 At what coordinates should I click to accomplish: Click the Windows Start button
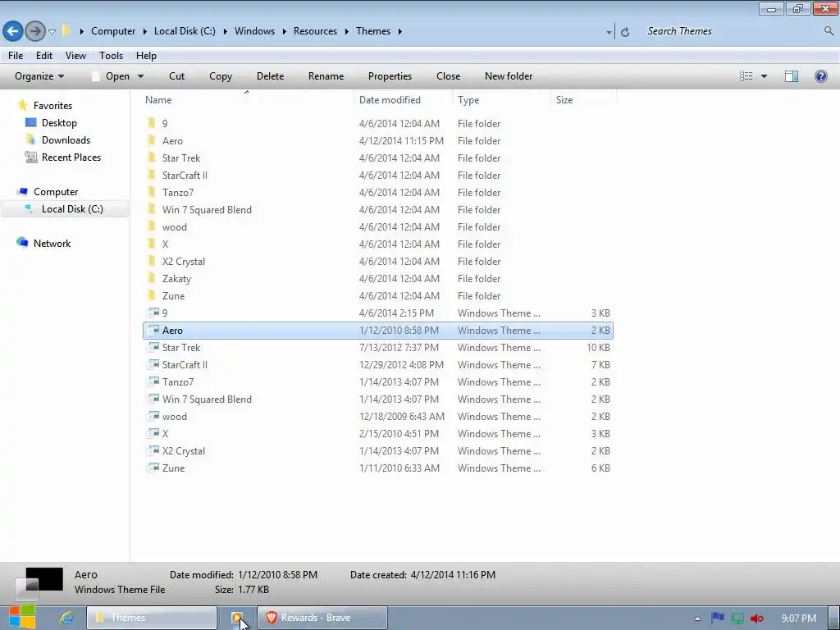22,617
